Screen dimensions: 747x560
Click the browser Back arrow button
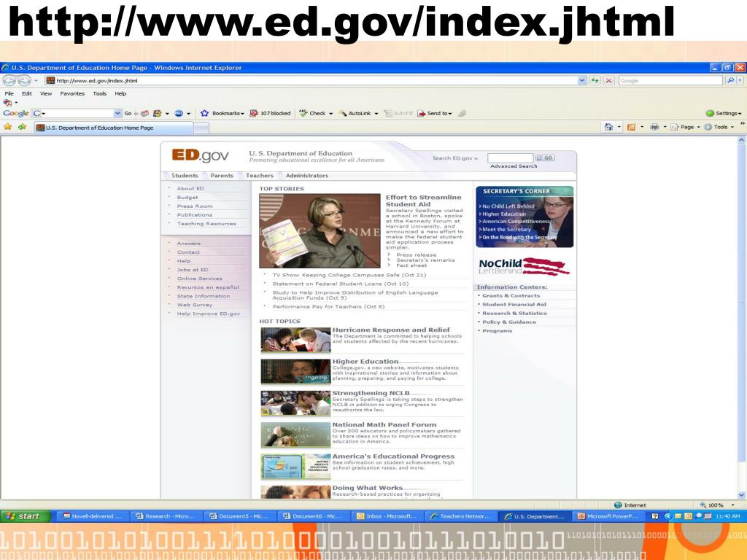[9, 80]
